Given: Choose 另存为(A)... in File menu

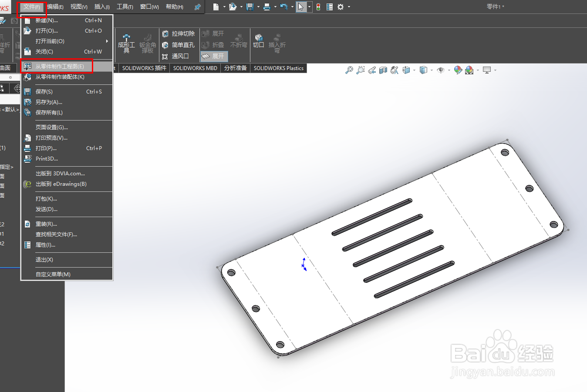Looking at the screenshot, I should coord(67,102).
